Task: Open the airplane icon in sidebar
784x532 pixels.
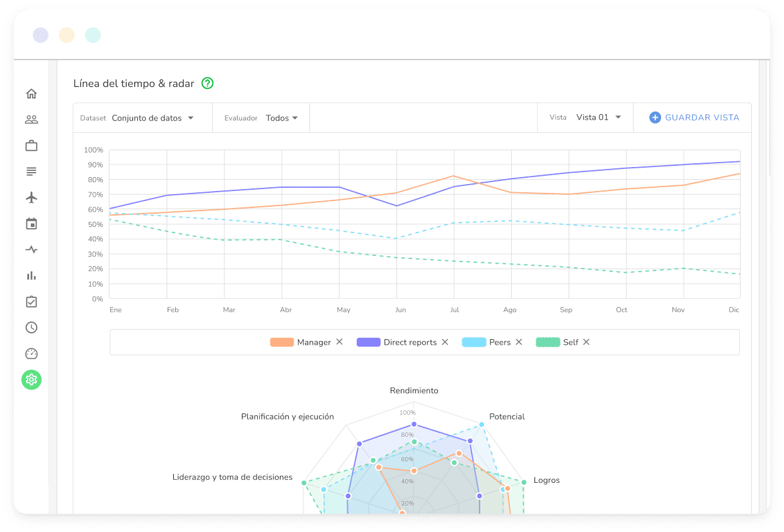Action: [32, 197]
